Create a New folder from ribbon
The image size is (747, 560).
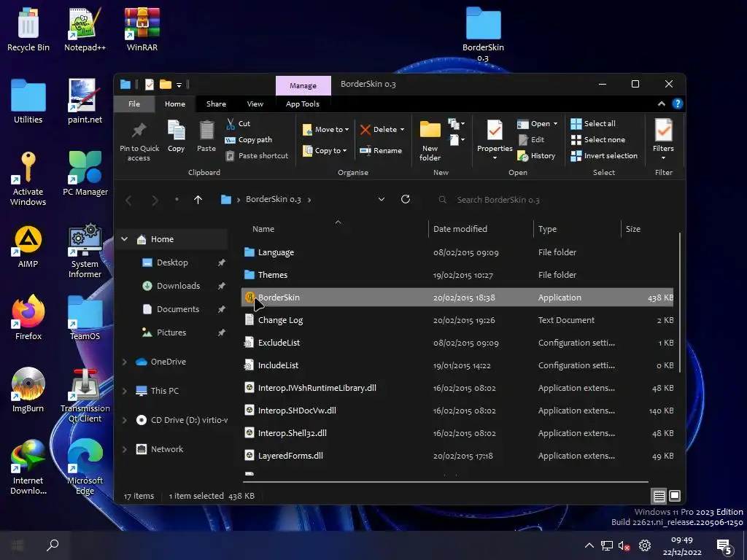click(x=430, y=140)
